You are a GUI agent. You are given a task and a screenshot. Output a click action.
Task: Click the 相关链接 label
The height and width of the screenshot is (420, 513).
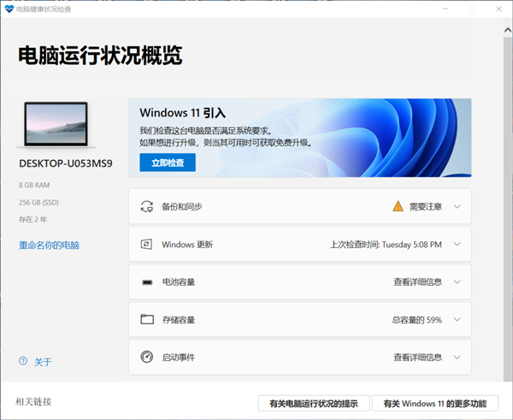[x=33, y=402]
